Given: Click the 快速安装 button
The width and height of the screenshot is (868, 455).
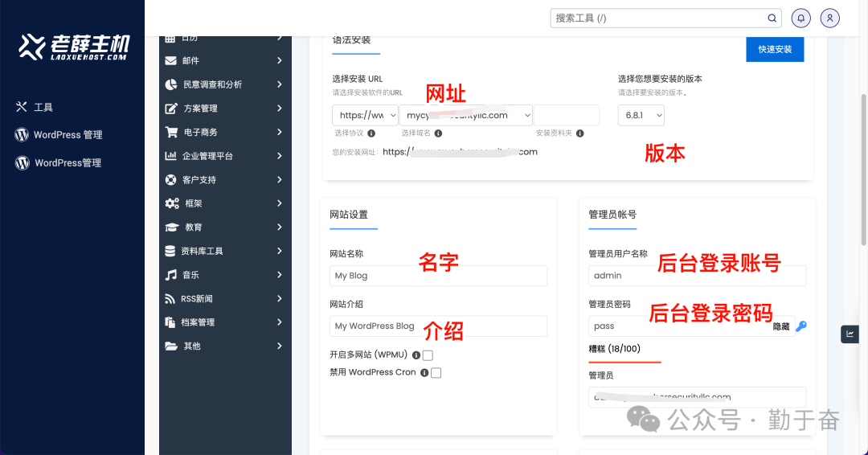Looking at the screenshot, I should point(775,49).
